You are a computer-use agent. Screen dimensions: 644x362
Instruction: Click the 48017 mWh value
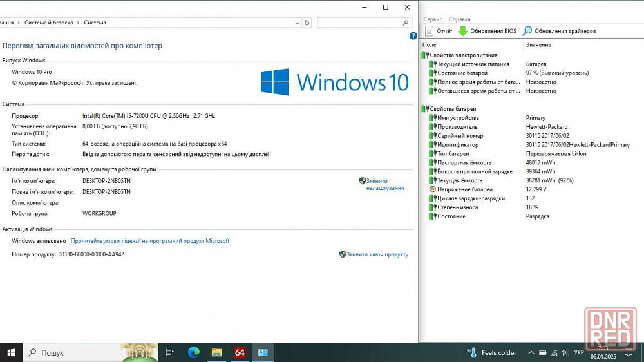point(540,163)
